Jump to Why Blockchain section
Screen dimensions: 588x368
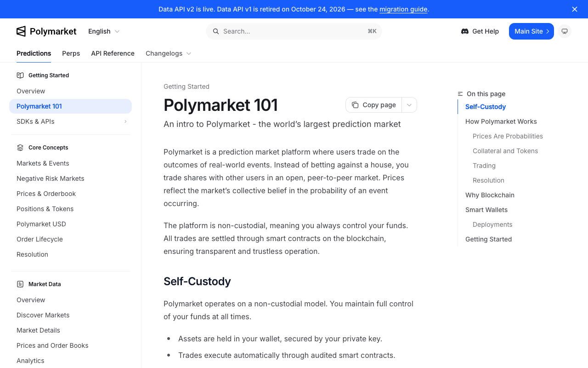tap(490, 195)
